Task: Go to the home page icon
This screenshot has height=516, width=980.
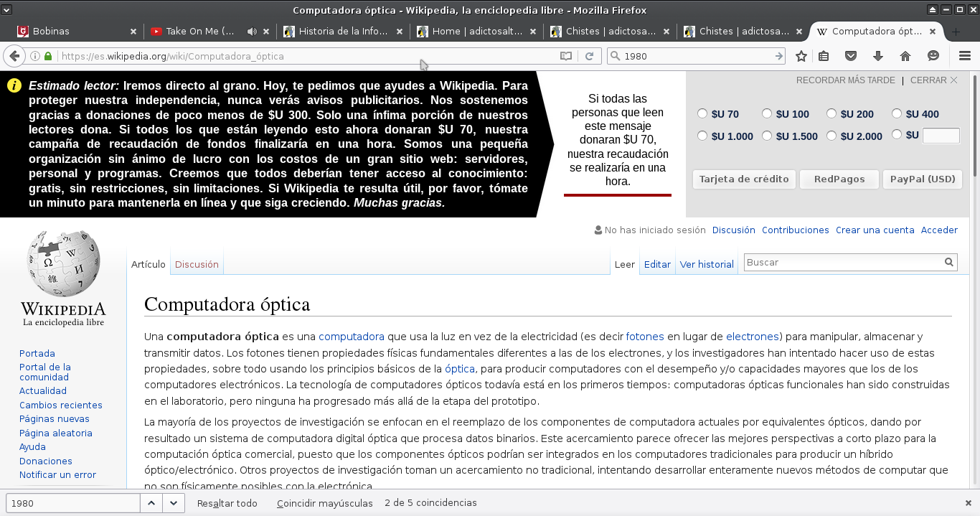Action: coord(905,56)
